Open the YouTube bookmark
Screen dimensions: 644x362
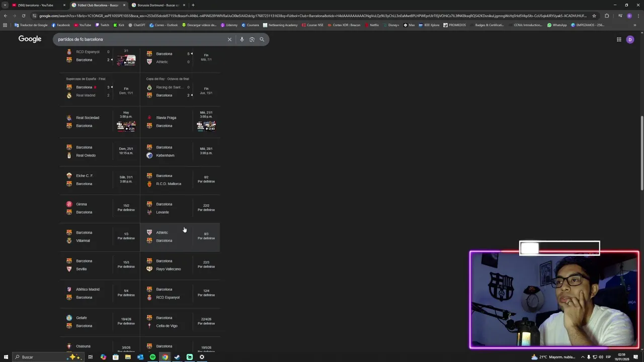pos(83,25)
